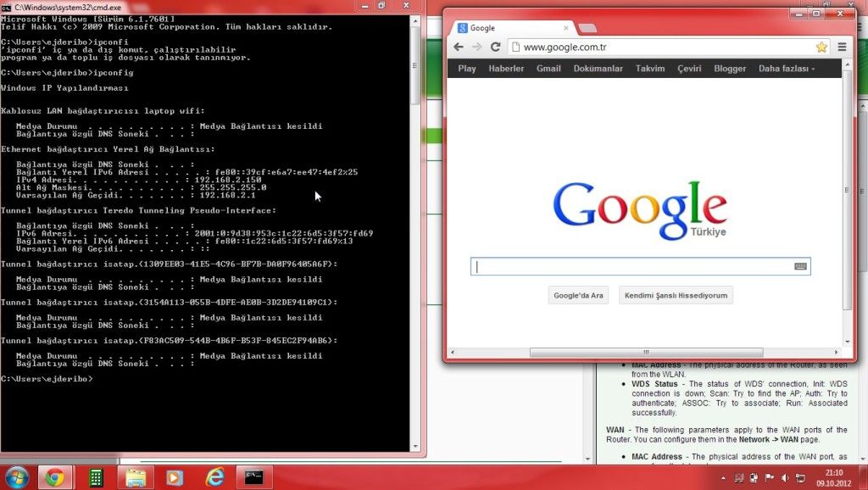Image resolution: width=868 pixels, height=490 pixels.
Task: Click the Chrome horizontal scrollbar thumb
Action: point(646,352)
